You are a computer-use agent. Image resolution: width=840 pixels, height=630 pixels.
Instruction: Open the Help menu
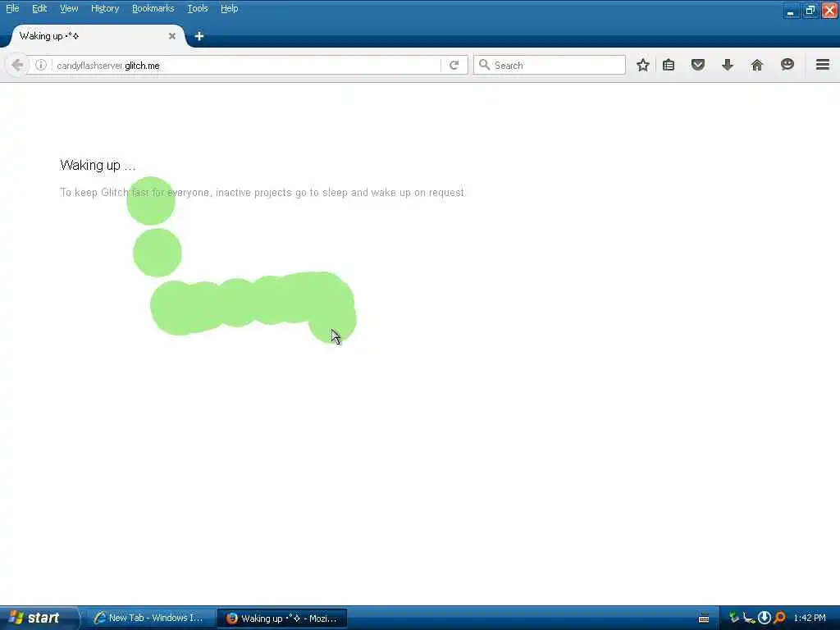click(230, 8)
